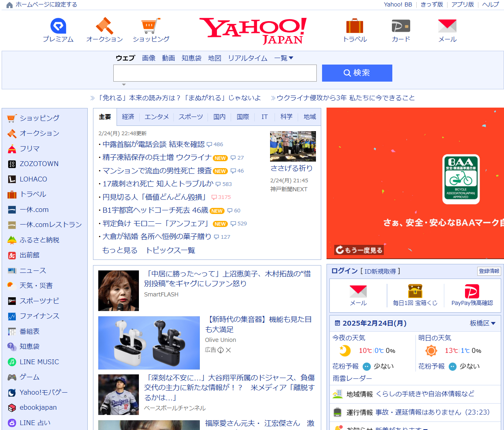Screen dimensions: 504x430
Task: Open the プレミアム icon in the header
Action: tap(58, 26)
